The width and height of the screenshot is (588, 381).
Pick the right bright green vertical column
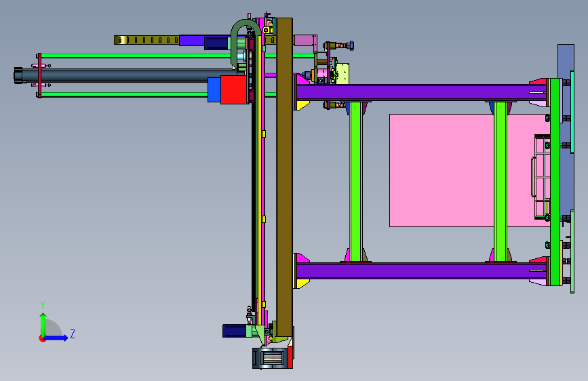tap(501, 182)
